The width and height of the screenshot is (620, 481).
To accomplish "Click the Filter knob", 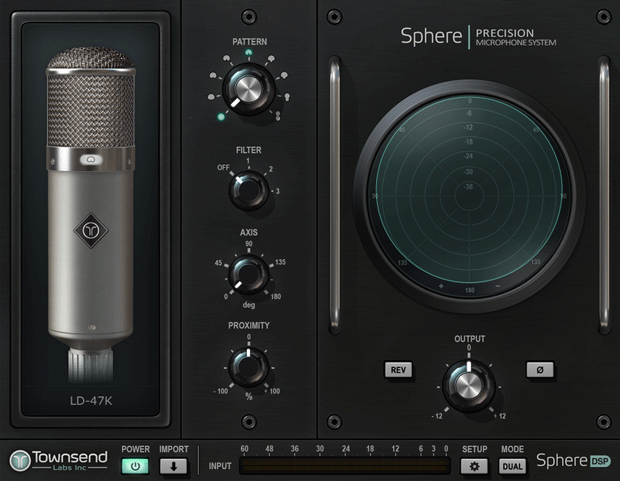I will (x=249, y=190).
